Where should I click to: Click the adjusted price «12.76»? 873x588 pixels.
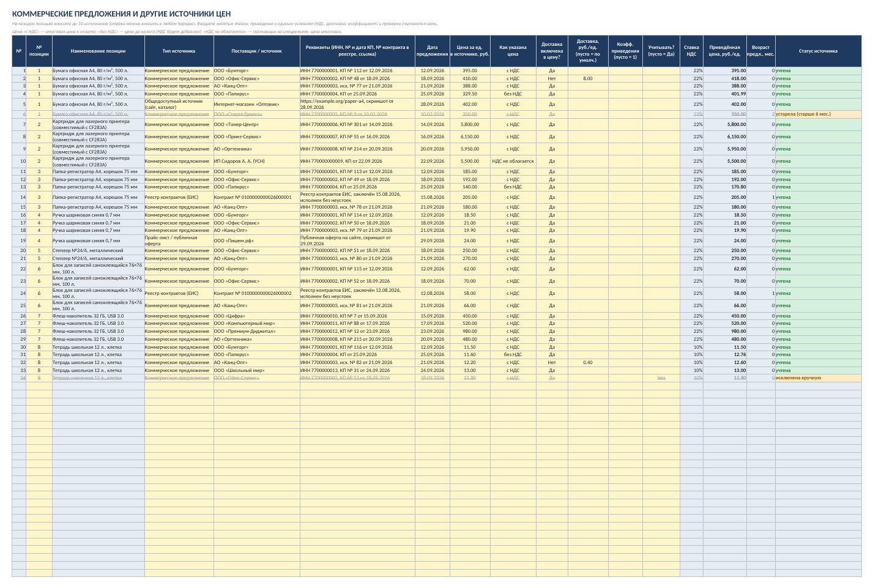(725, 355)
